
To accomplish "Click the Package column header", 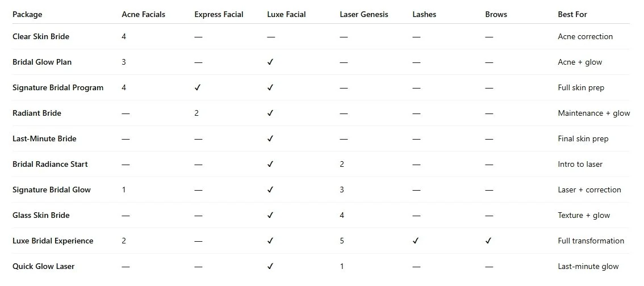I will click(x=27, y=14).
